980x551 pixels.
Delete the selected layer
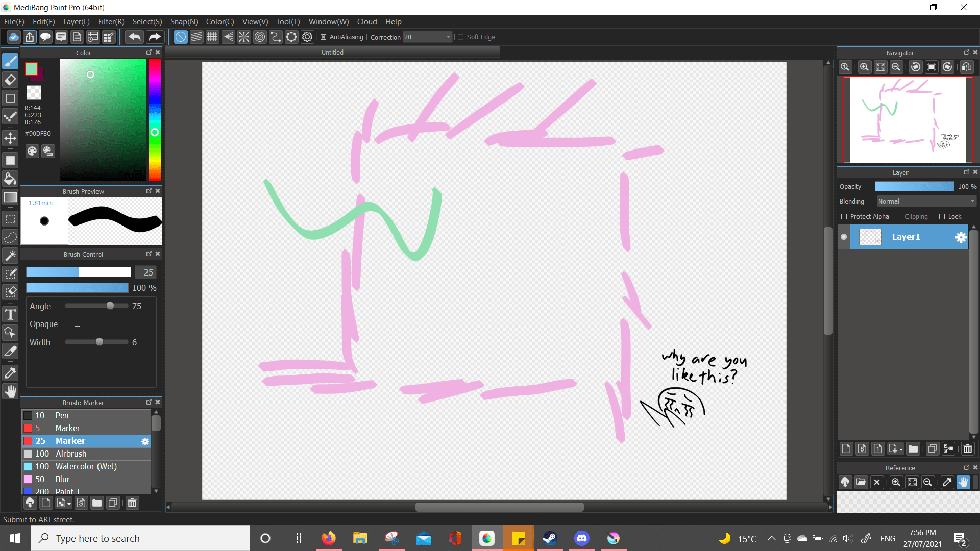tap(968, 449)
